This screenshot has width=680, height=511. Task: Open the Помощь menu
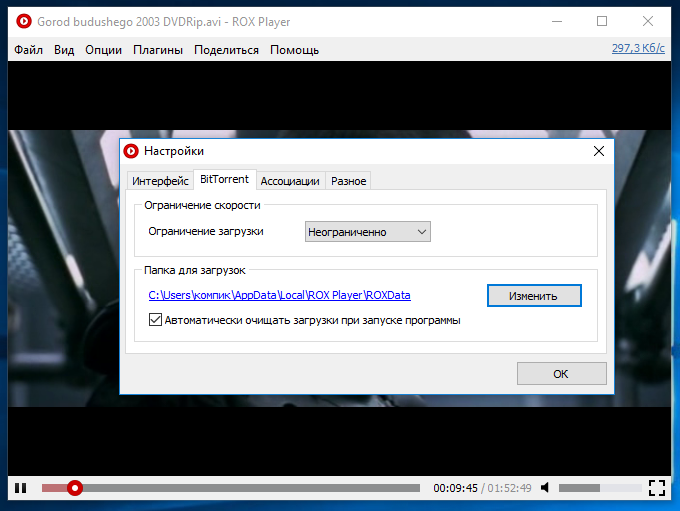[294, 50]
